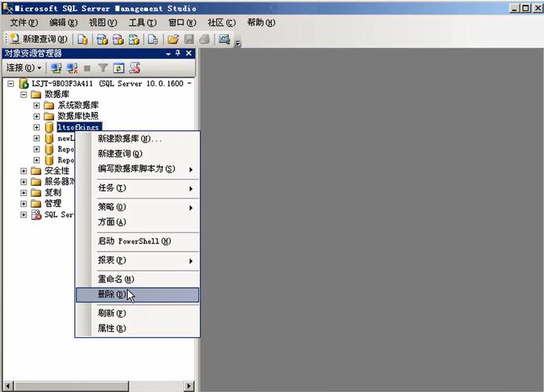Expand the ltsofkings database node

(36, 127)
